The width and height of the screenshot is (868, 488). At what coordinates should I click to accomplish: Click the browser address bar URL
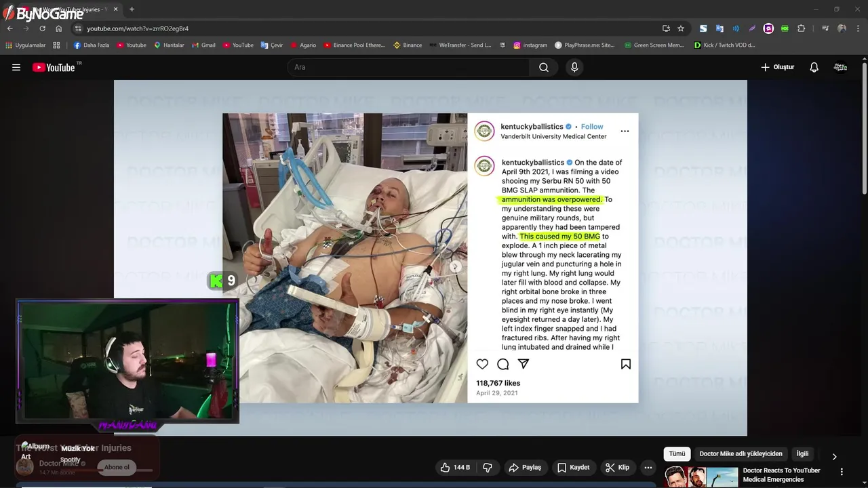138,28
